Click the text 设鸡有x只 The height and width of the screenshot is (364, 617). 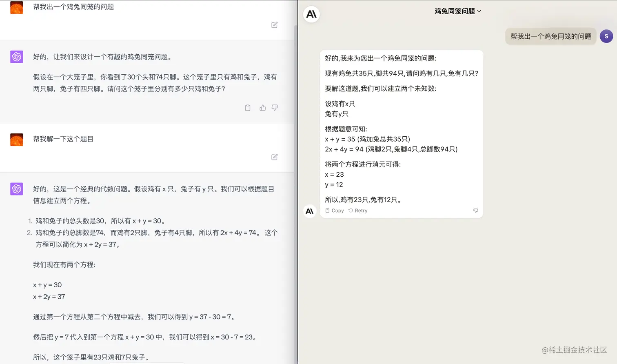(340, 104)
